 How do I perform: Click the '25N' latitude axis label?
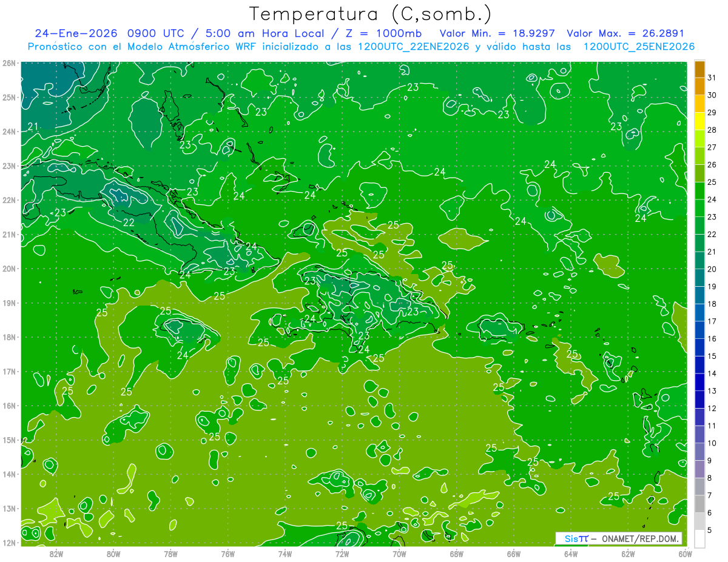click(9, 97)
